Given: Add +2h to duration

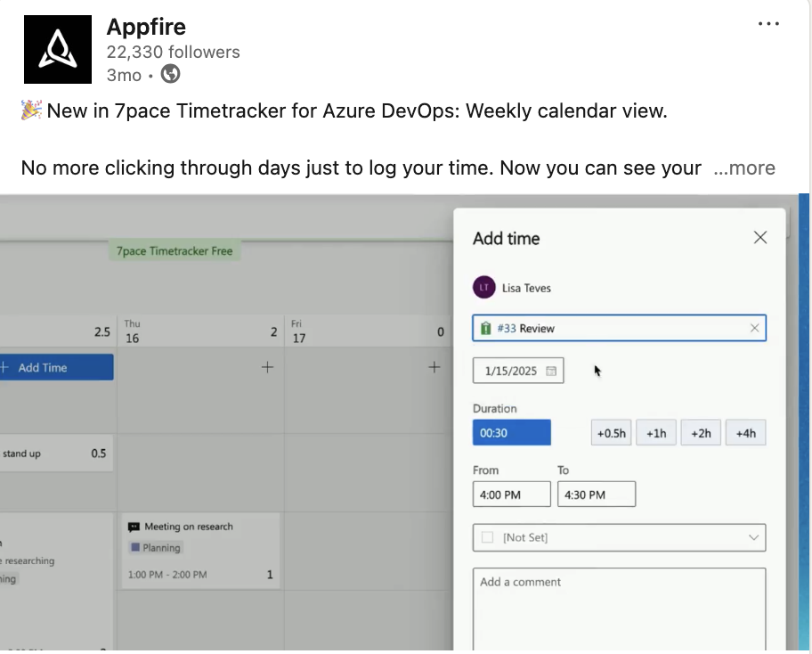Looking at the screenshot, I should tap(701, 433).
